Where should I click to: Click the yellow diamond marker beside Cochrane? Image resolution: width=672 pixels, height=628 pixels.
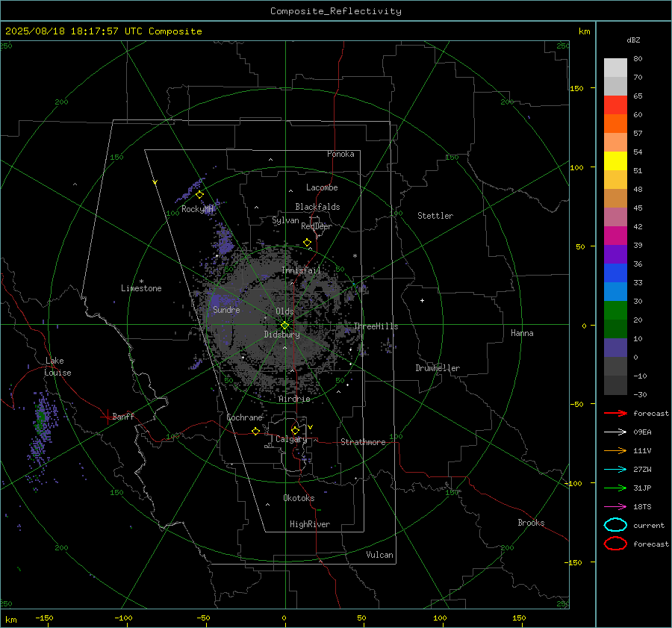pyautogui.click(x=255, y=431)
